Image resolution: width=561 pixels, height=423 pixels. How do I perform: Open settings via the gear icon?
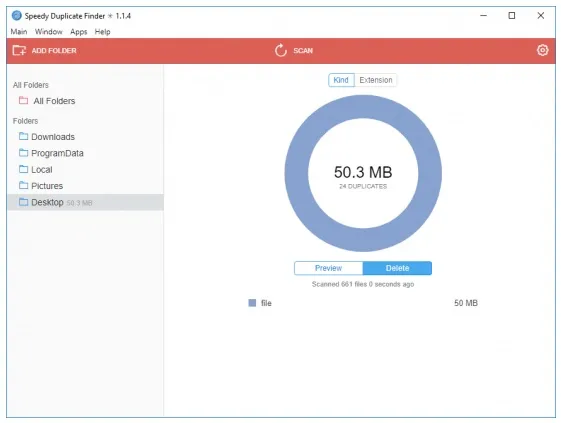[x=542, y=50]
